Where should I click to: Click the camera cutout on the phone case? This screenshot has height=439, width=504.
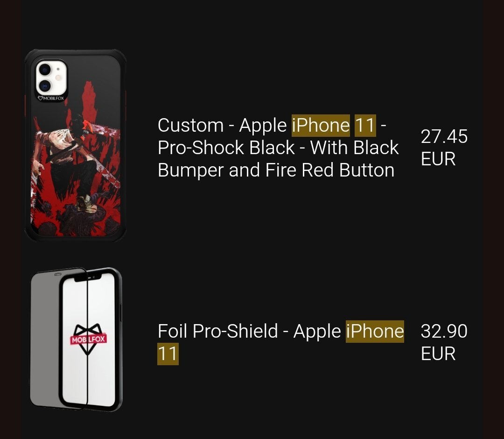pos(51,77)
